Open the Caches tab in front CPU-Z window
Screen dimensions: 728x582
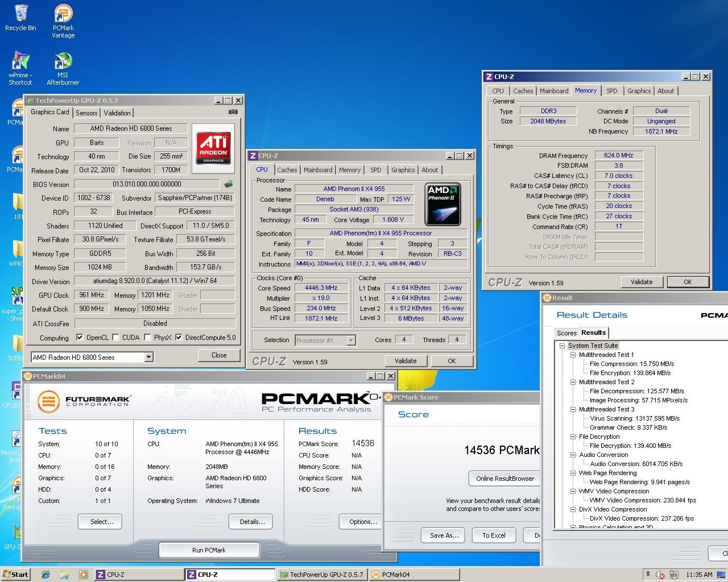pyautogui.click(x=287, y=170)
